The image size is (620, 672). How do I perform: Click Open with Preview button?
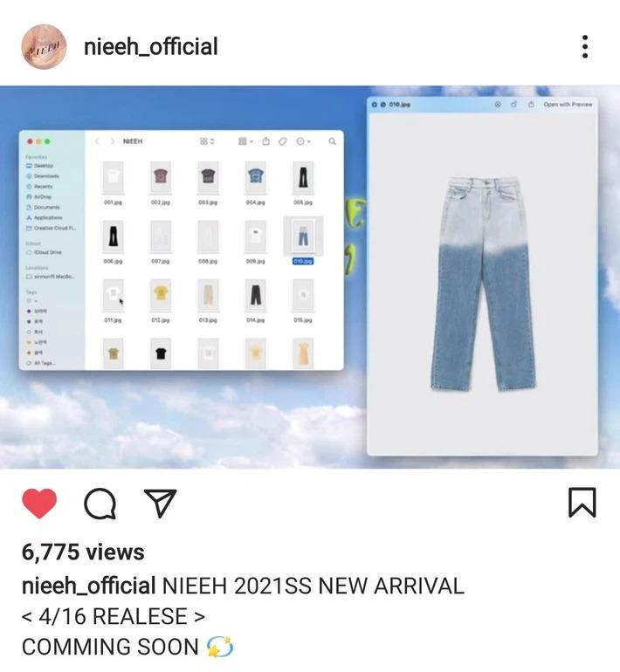[x=568, y=104]
